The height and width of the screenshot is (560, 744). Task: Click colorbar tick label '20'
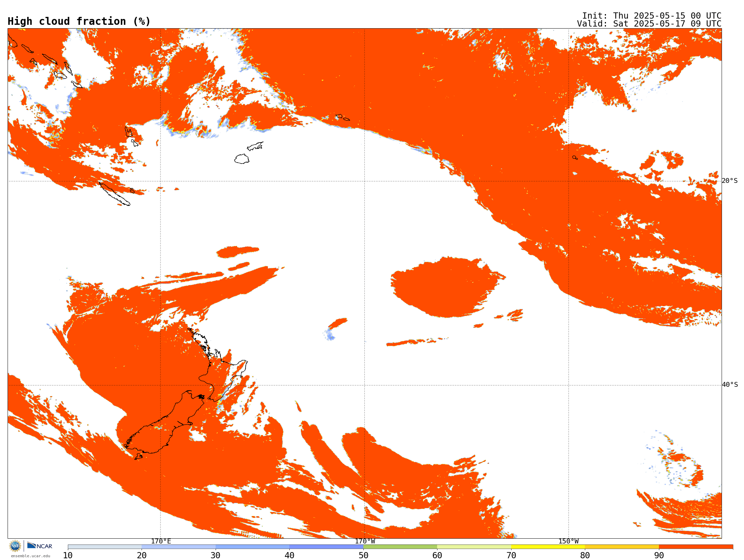(142, 556)
